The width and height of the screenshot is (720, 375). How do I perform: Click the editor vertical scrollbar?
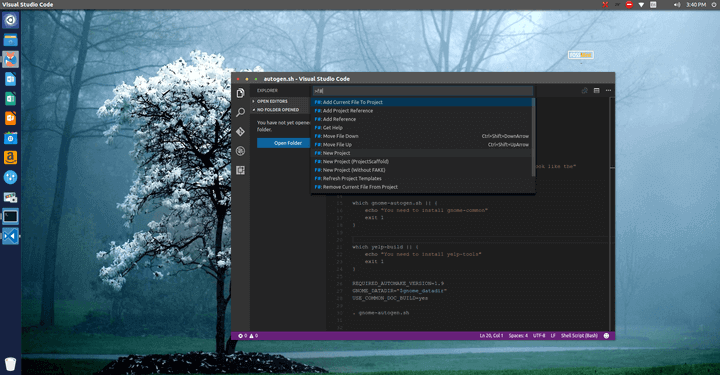pyautogui.click(x=612, y=213)
